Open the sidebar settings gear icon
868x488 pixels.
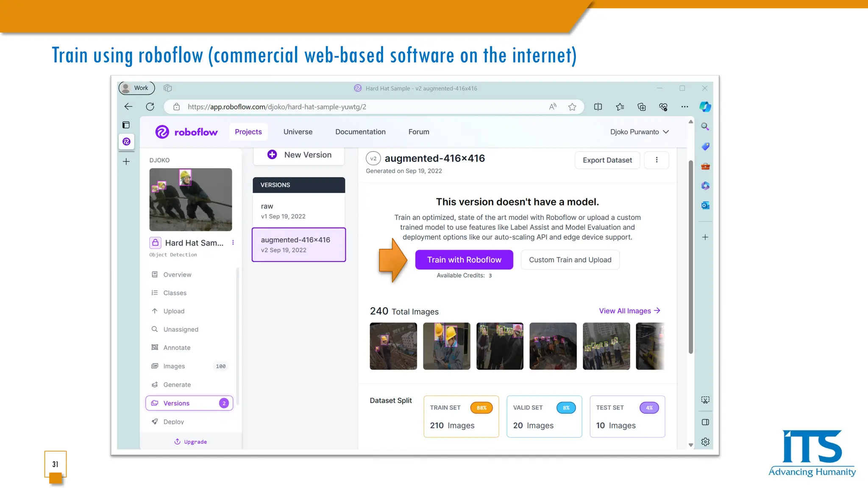click(705, 442)
